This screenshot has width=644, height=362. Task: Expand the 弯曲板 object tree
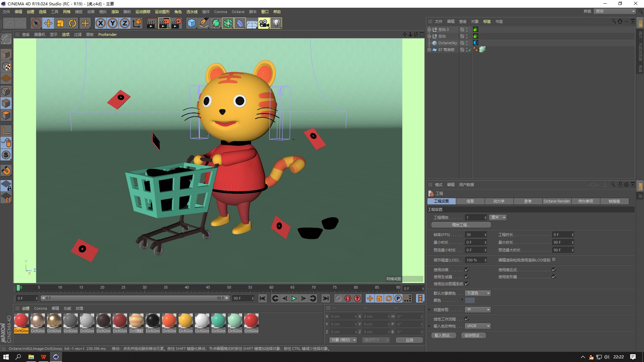click(429, 50)
